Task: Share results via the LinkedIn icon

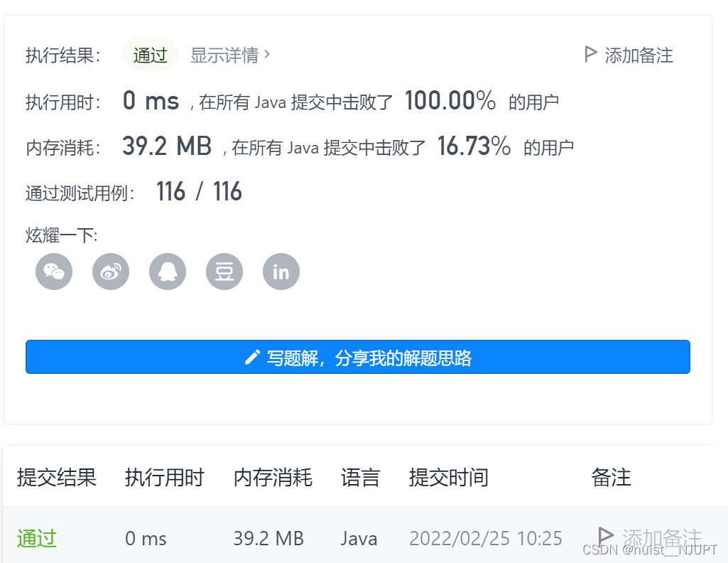Action: (x=281, y=271)
